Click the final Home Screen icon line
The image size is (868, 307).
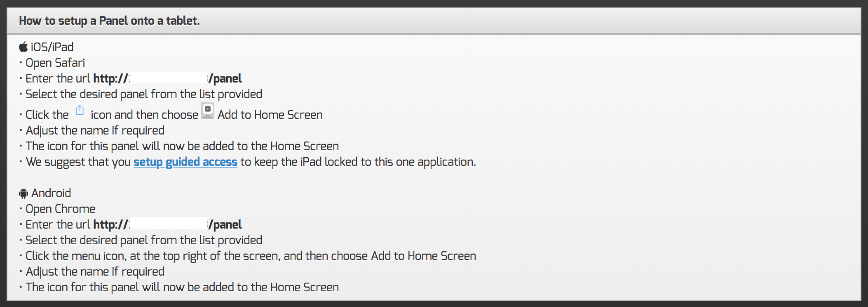tap(182, 287)
